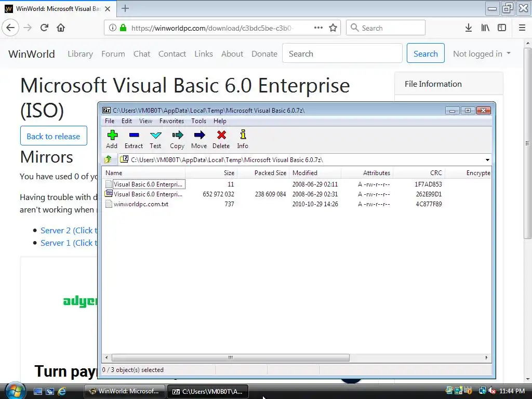The width and height of the screenshot is (532, 399).
Task: Open the Chat nav link
Action: 141,54
